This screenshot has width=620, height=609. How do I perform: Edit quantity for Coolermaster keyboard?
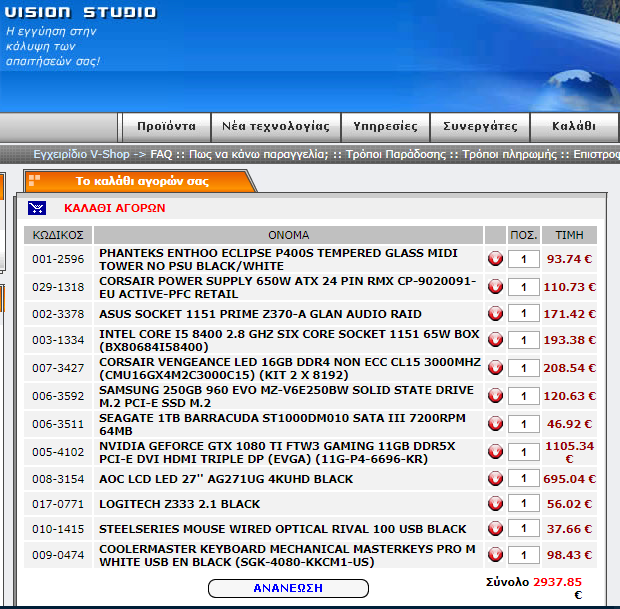tap(524, 555)
